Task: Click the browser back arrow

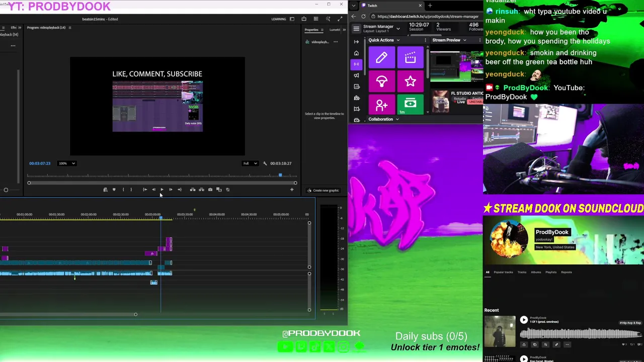Action: [x=353, y=17]
